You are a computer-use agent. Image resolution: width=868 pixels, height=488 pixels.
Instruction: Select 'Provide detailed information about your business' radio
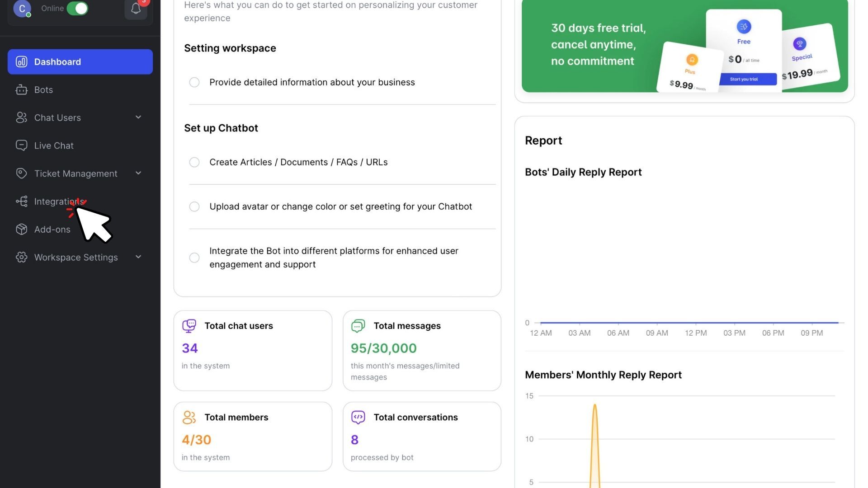[x=194, y=82]
